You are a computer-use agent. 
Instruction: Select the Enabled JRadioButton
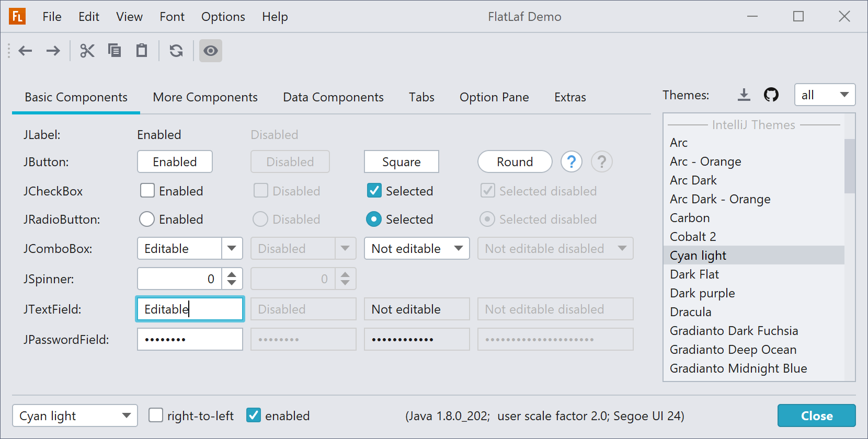click(147, 219)
